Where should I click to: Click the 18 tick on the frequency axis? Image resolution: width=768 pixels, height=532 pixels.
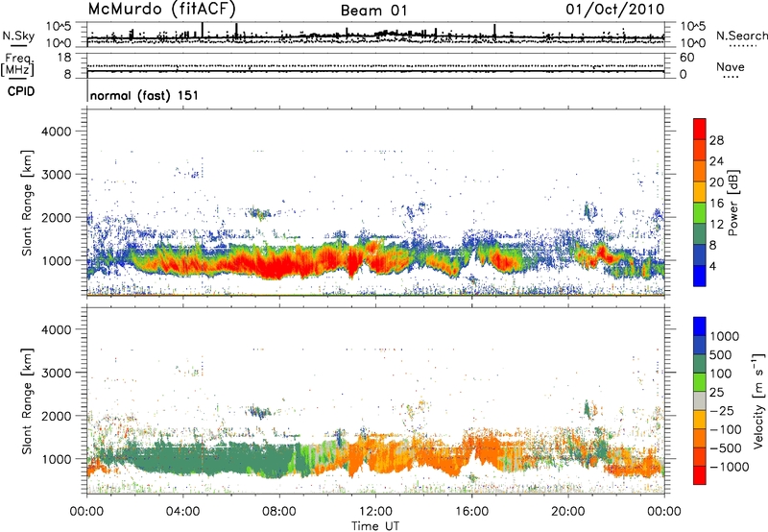coord(64,58)
